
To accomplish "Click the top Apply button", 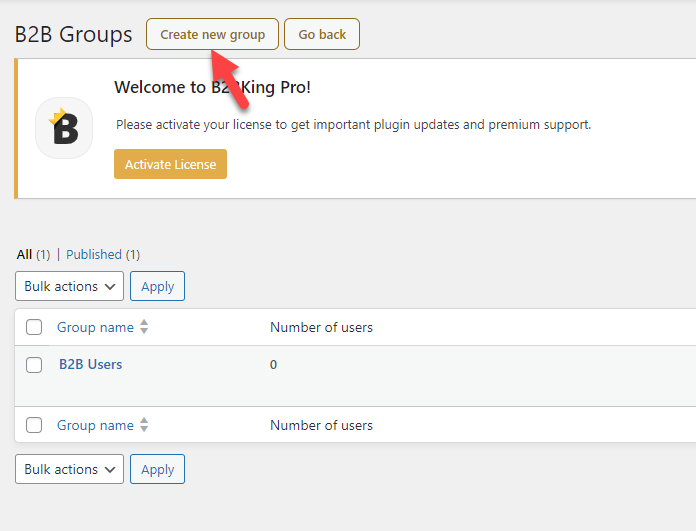I will [158, 286].
